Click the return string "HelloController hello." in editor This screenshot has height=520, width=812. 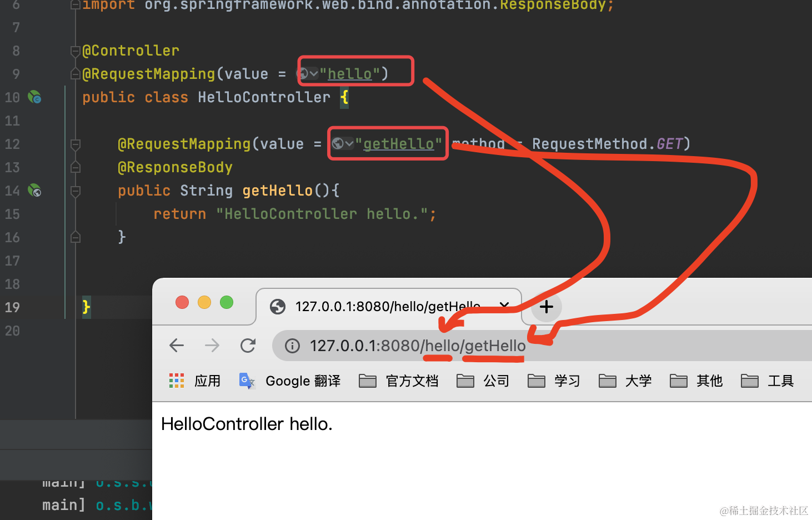pyautogui.click(x=322, y=214)
